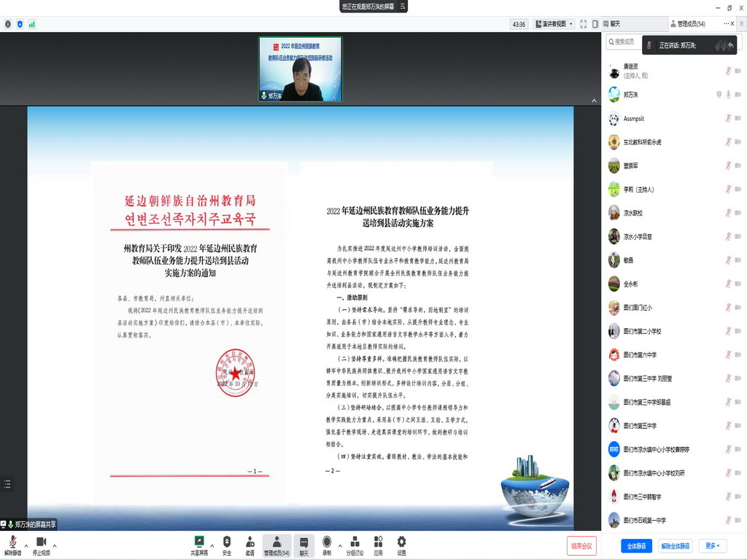Select member 图们市第六中学
Viewport: 747px width, 560px height.
coord(674,355)
